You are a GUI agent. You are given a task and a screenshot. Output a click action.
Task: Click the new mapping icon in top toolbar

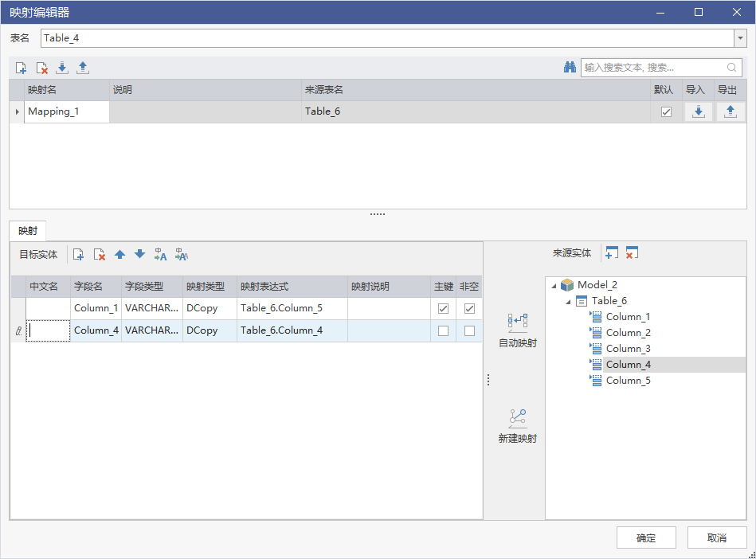click(x=21, y=68)
